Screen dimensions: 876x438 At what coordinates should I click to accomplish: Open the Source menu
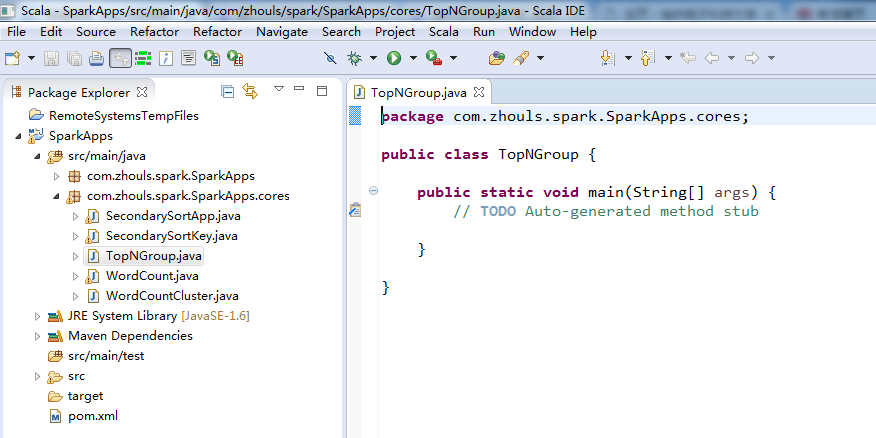pos(96,32)
